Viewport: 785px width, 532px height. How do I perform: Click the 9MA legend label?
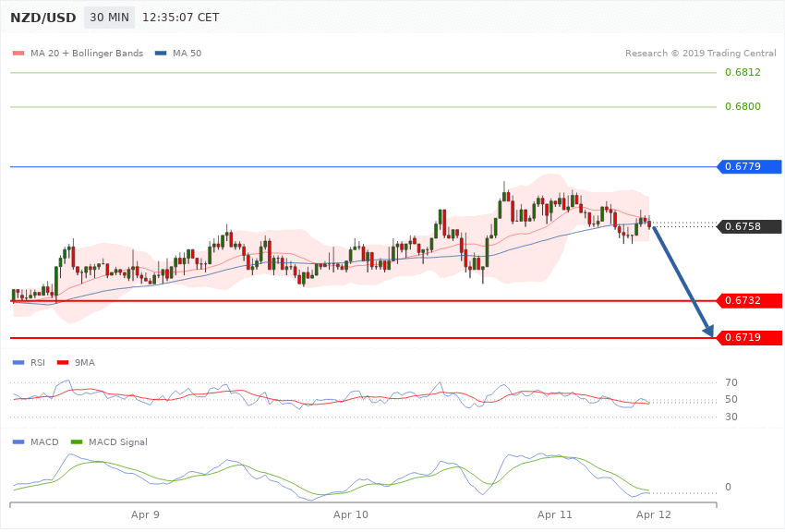click(x=85, y=362)
